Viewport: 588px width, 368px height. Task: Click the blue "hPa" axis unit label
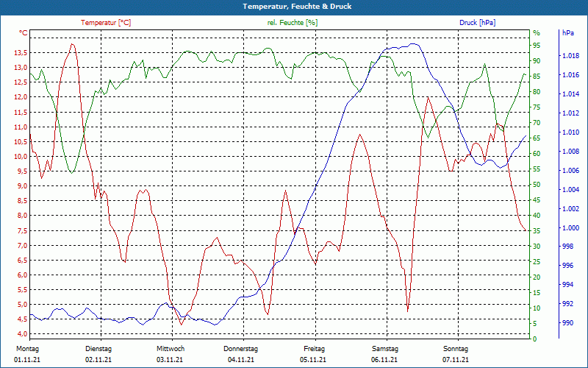click(567, 33)
